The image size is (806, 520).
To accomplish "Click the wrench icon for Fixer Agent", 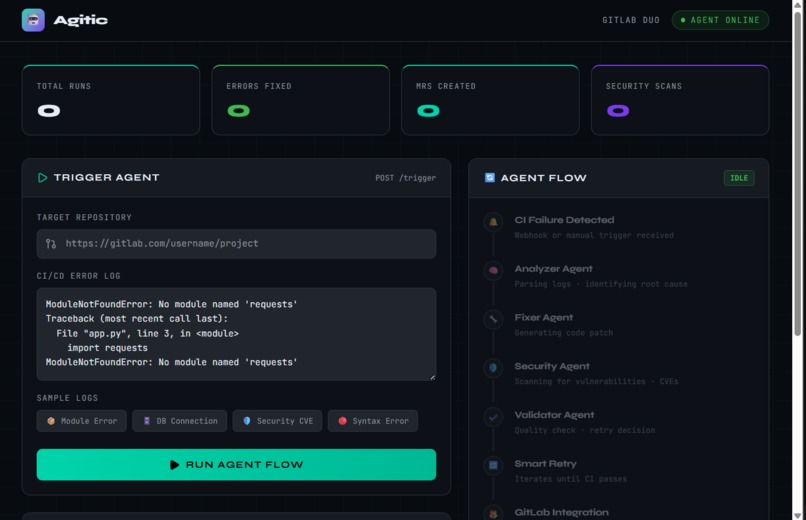I will [x=493, y=319].
